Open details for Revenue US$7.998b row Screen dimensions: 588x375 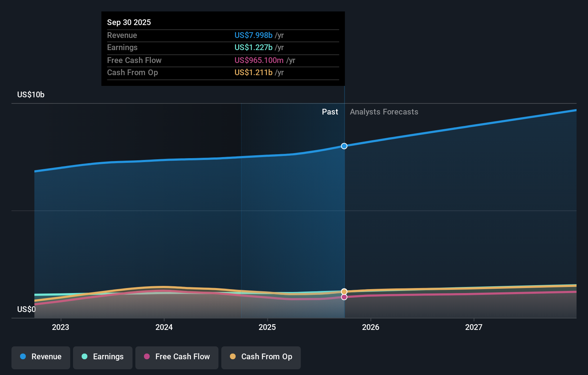click(223, 35)
